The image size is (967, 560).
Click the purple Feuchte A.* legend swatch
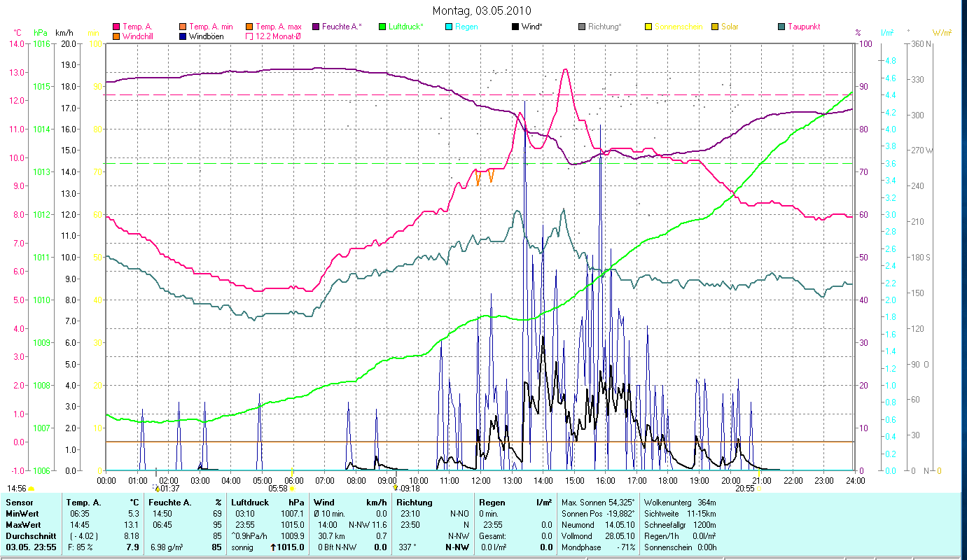click(x=314, y=27)
